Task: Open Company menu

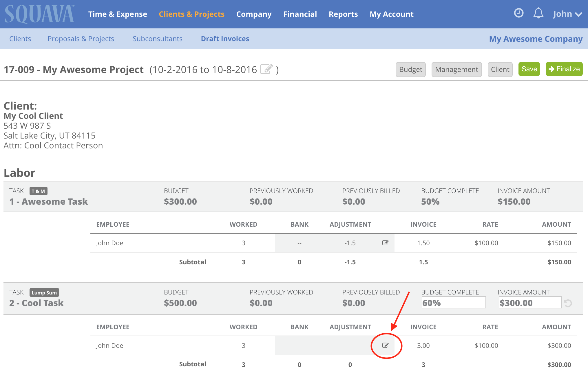Action: click(254, 14)
